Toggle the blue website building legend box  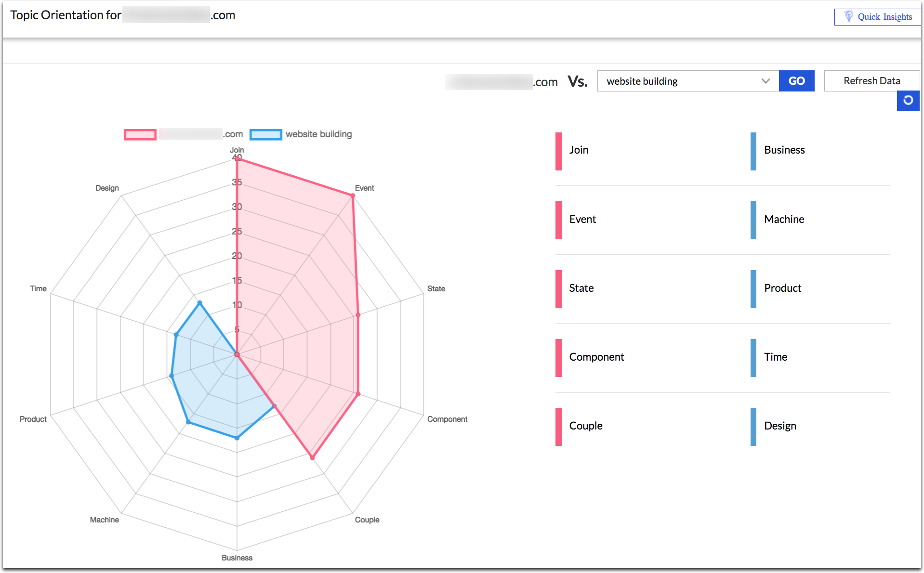pyautogui.click(x=265, y=134)
